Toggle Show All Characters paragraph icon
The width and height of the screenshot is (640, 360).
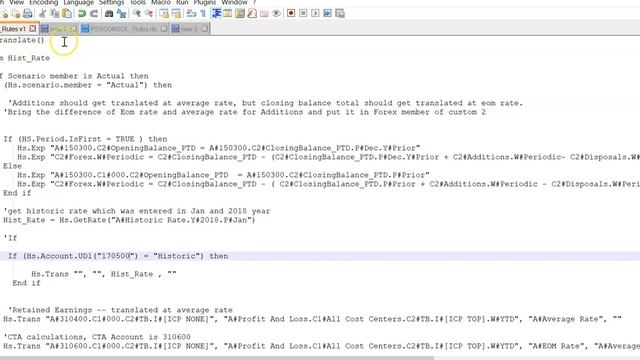click(x=203, y=13)
